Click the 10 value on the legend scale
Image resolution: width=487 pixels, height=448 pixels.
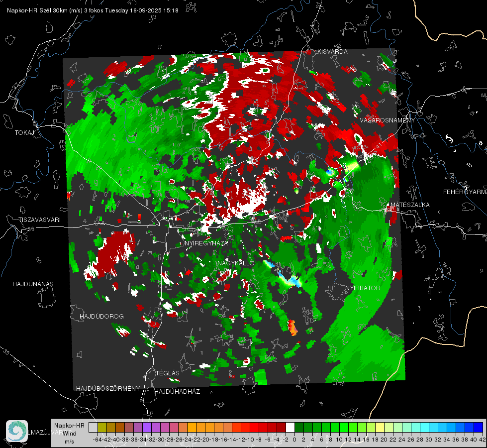tap(339, 440)
